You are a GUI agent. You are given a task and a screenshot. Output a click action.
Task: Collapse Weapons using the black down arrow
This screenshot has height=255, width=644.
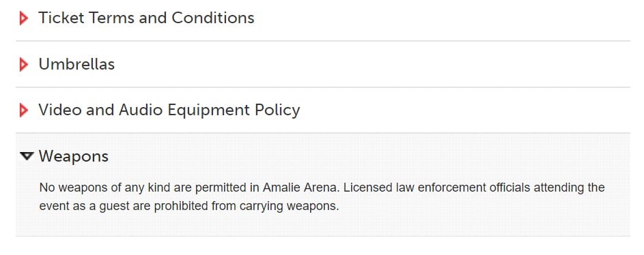pyautogui.click(x=27, y=156)
